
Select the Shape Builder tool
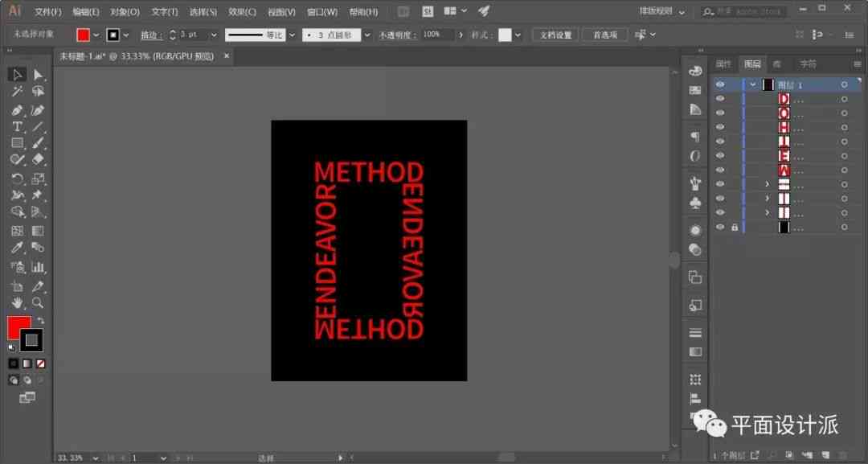coord(17,212)
